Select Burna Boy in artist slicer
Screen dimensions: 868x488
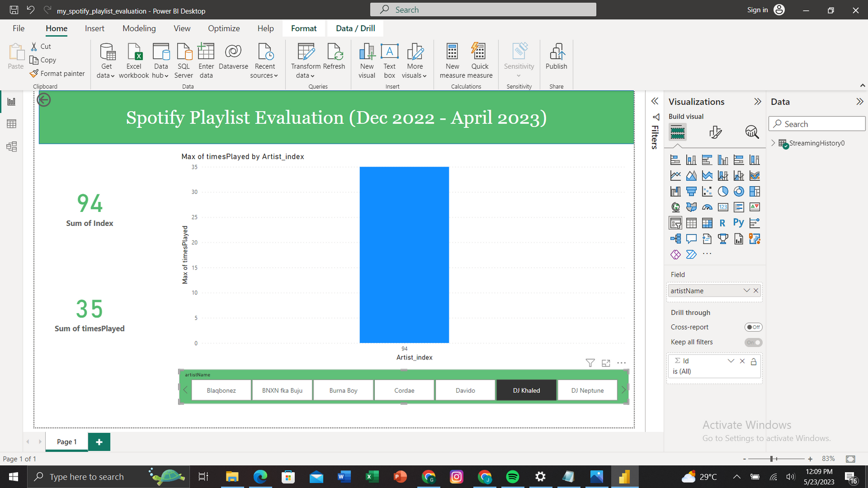click(344, 390)
